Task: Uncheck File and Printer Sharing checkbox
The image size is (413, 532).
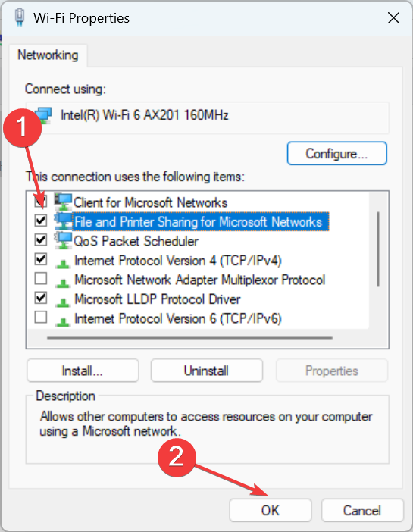Action: point(41,221)
